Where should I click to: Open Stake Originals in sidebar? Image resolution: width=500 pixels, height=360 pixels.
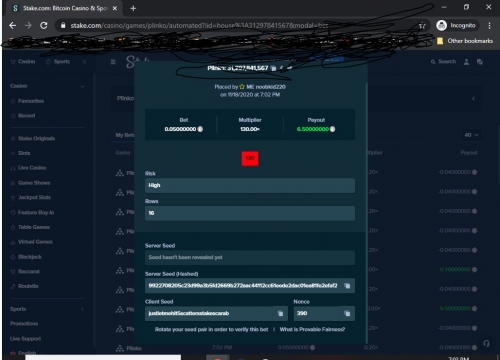pos(33,138)
